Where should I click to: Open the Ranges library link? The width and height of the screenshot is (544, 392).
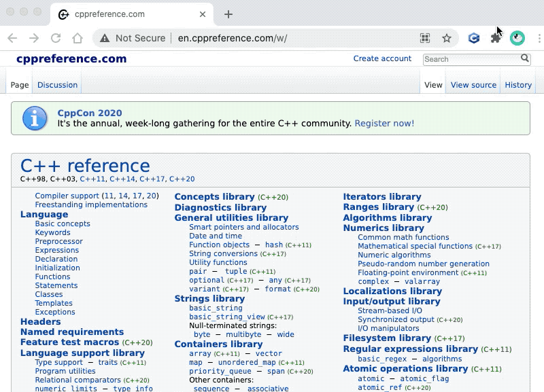(x=379, y=207)
